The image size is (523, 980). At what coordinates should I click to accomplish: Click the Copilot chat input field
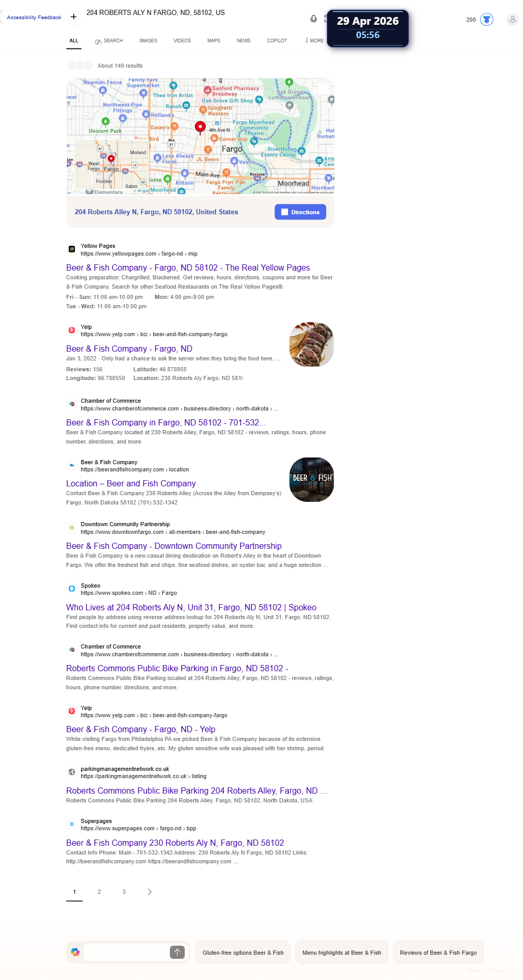(x=127, y=952)
